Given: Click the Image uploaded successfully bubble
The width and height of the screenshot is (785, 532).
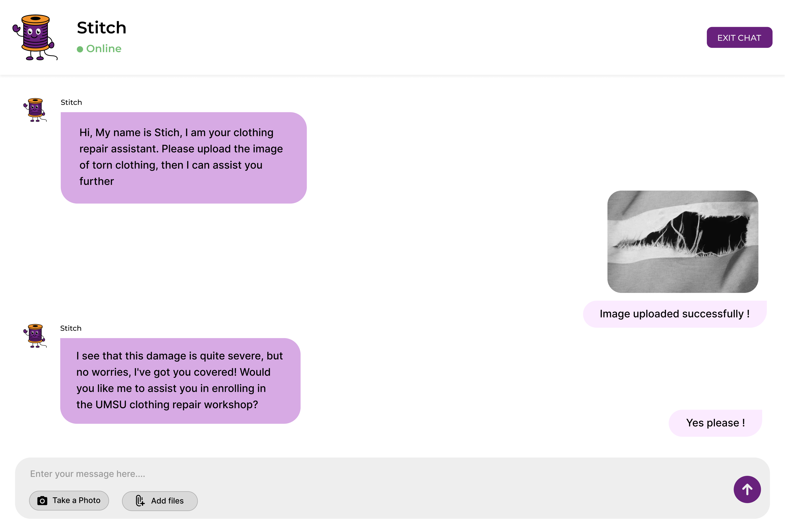Looking at the screenshot, I should coord(674,314).
